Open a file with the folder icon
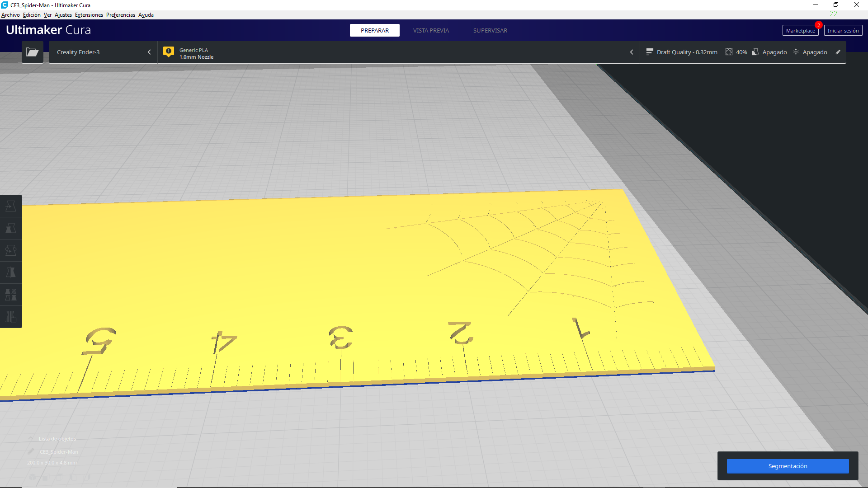Screen dimensions: 868x488 (x=32, y=52)
